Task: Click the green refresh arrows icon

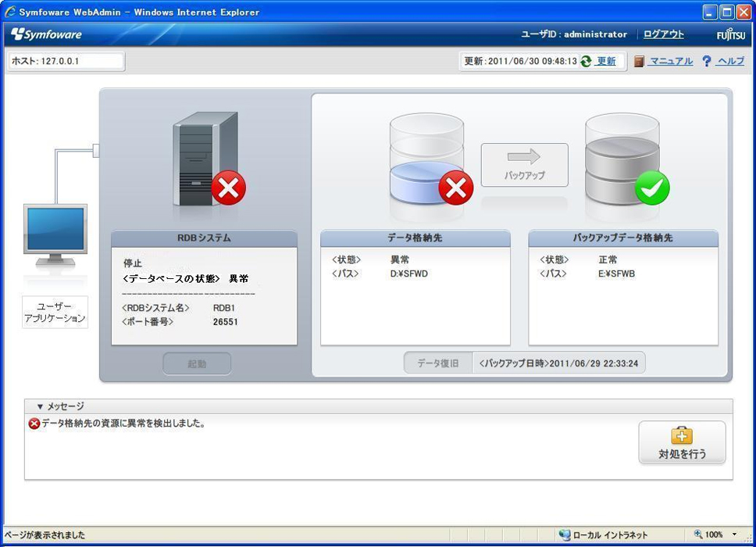Action: 586,61
